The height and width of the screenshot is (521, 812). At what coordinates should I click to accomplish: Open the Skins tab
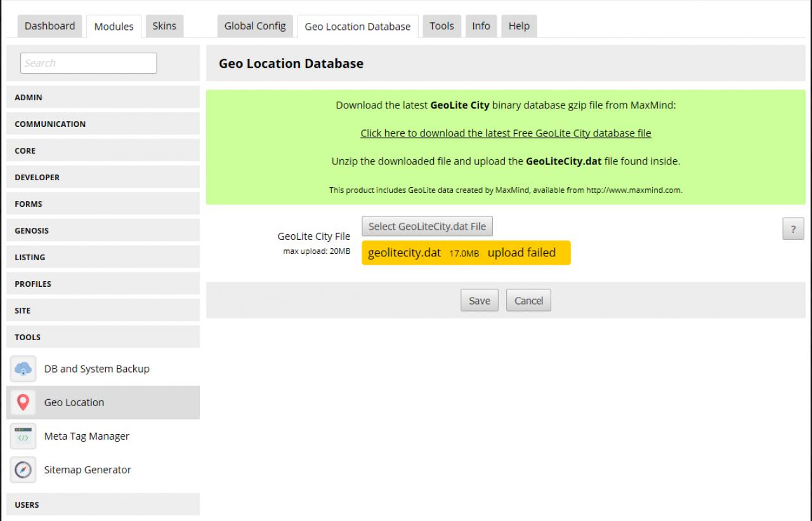pyautogui.click(x=164, y=26)
